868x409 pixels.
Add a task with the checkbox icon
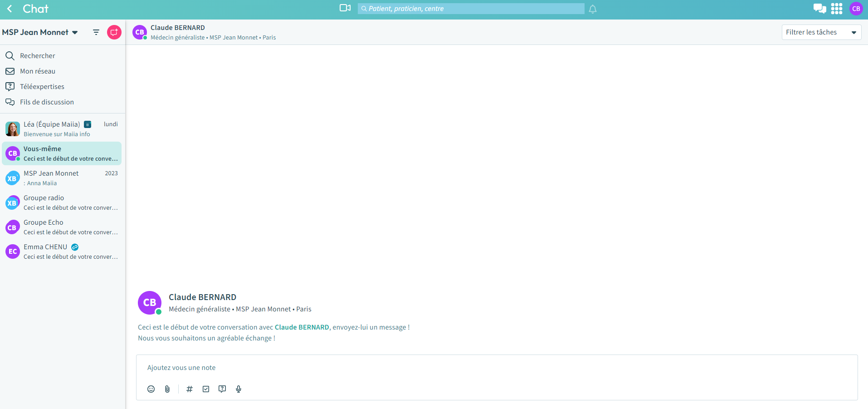[206, 389]
